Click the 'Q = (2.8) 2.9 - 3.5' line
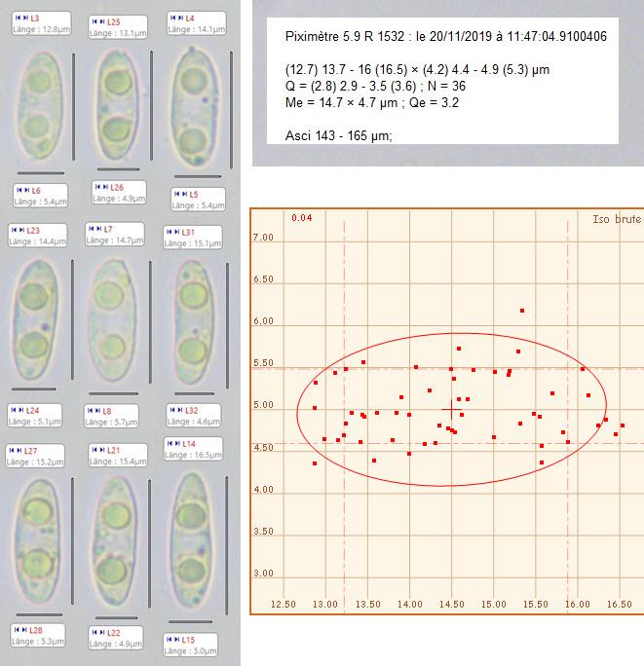This screenshot has width=644, height=666. click(x=375, y=86)
